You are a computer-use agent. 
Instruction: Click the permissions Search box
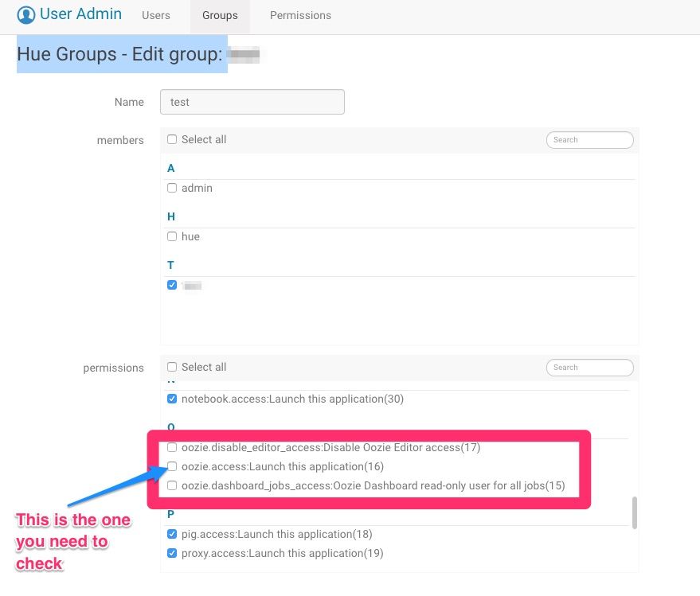[x=590, y=367]
